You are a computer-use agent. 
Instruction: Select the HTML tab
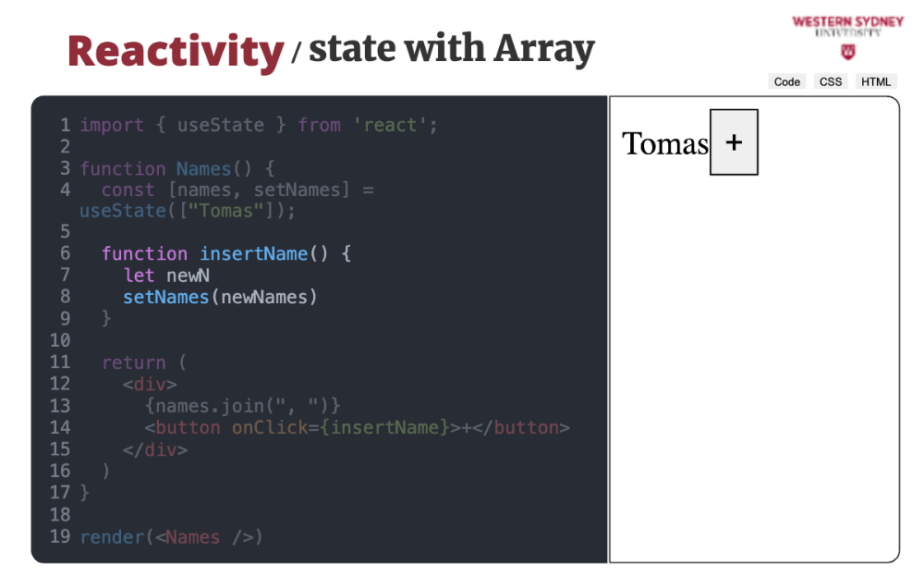875,81
